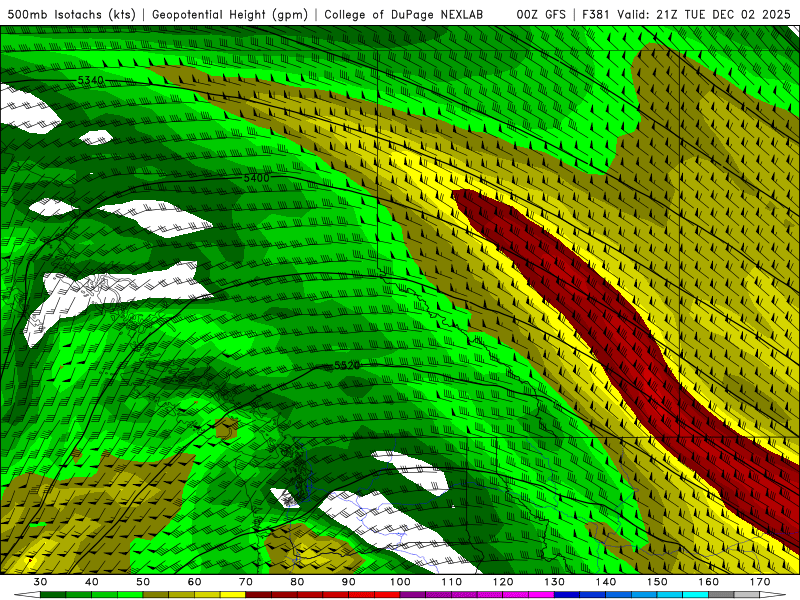Click the 'Geopotential Height (gpm)' title text
This screenshot has height=600, width=800.
pyautogui.click(x=230, y=15)
